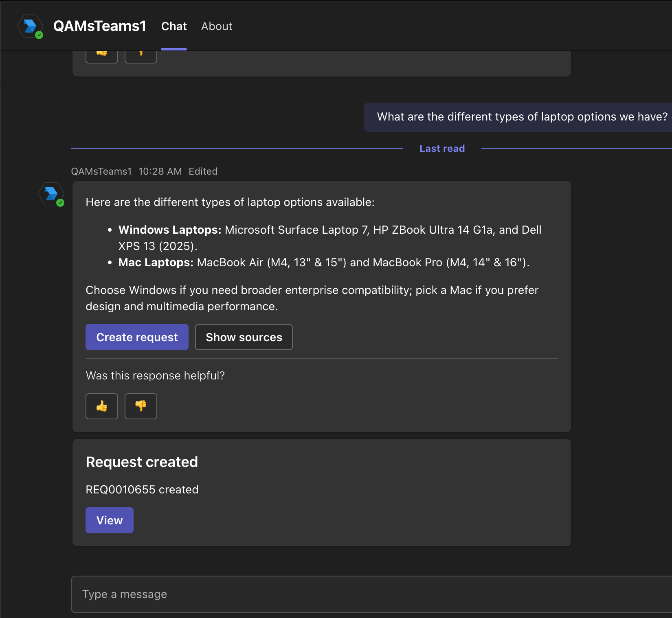This screenshot has width=672, height=618.
Task: Click the 10:28 AM message timestamp
Action: (160, 171)
